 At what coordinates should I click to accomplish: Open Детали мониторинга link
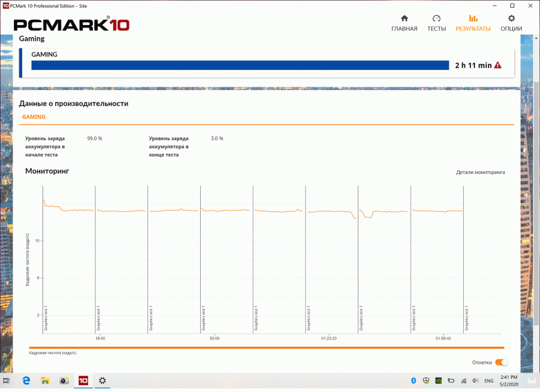(x=480, y=172)
